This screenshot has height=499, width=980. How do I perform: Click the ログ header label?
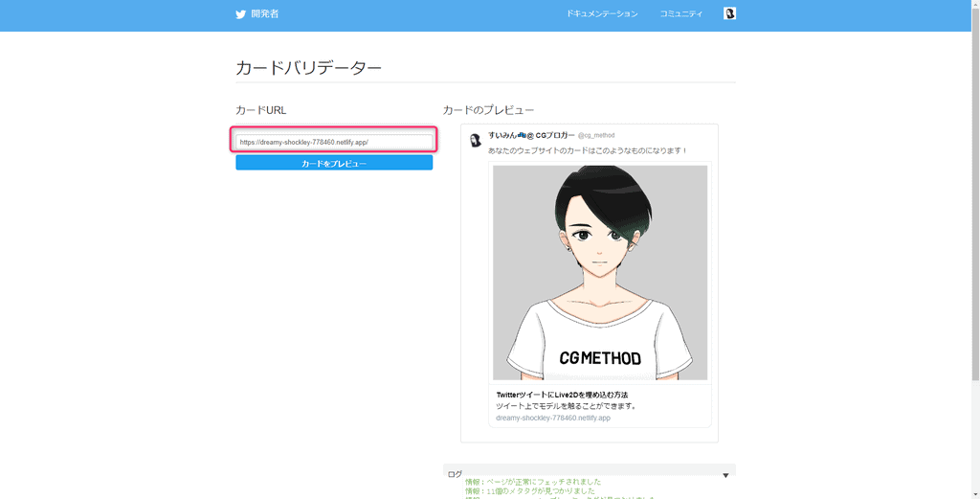[455, 474]
